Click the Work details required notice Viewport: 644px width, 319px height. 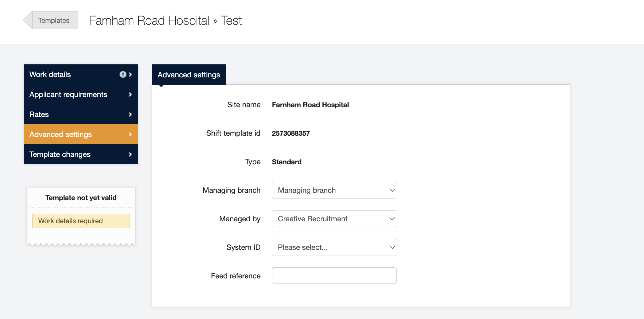(x=81, y=221)
